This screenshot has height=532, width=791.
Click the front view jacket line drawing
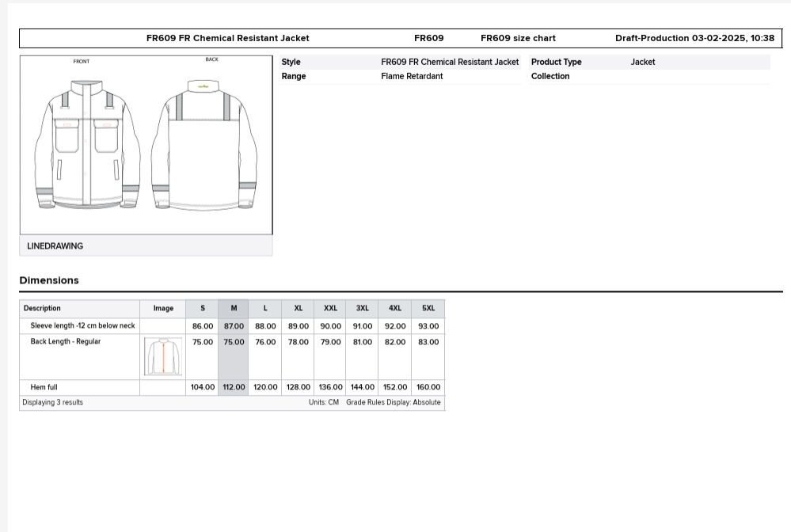86,144
